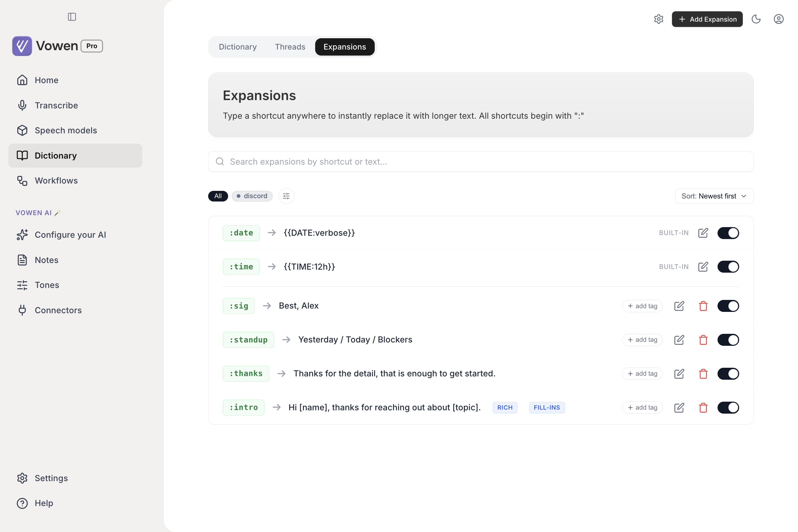The width and height of the screenshot is (798, 532).
Task: Edit the :thanks expansion
Action: click(x=679, y=373)
